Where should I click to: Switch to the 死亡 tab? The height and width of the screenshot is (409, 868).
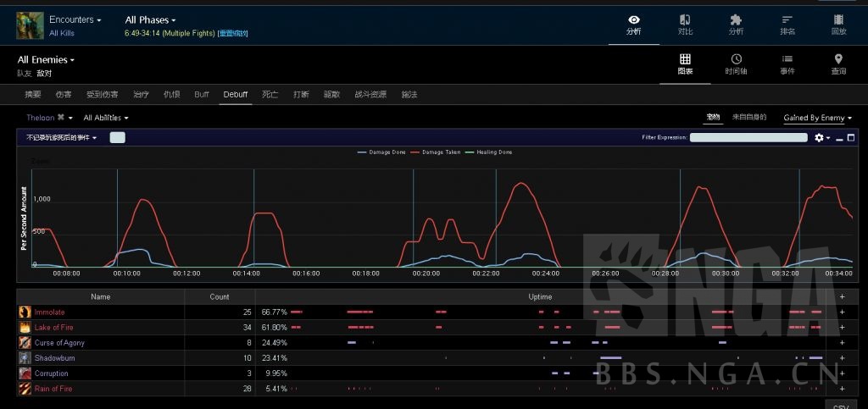pos(270,94)
